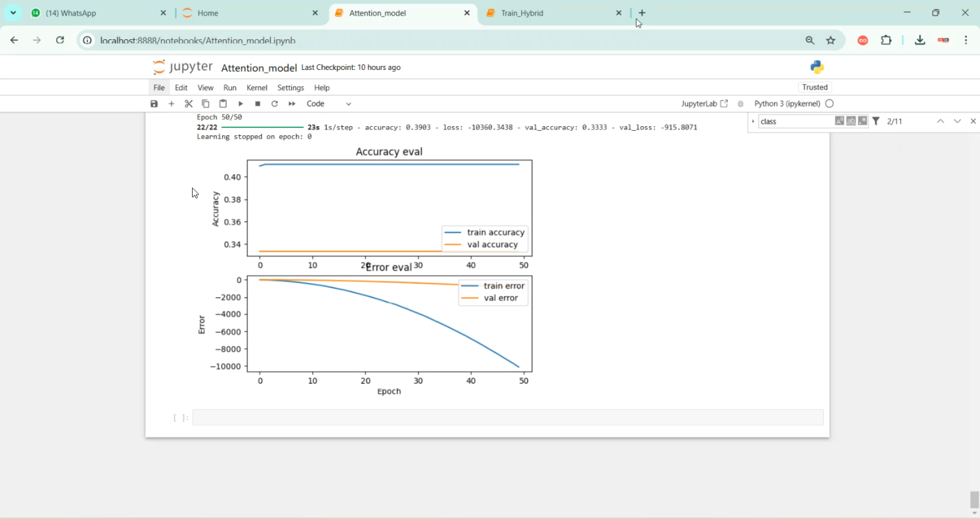Interrupt the kernel with the stop icon
Screen dimensions: 980x519
coord(257,103)
